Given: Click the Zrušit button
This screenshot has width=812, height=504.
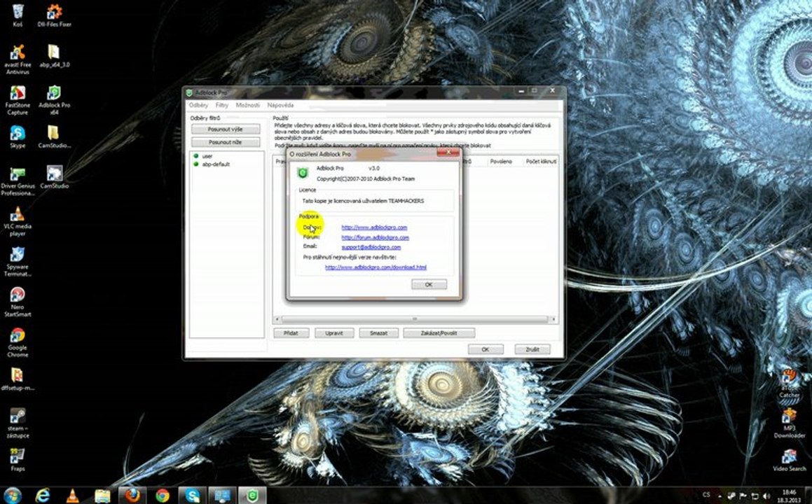Looking at the screenshot, I should click(532, 349).
